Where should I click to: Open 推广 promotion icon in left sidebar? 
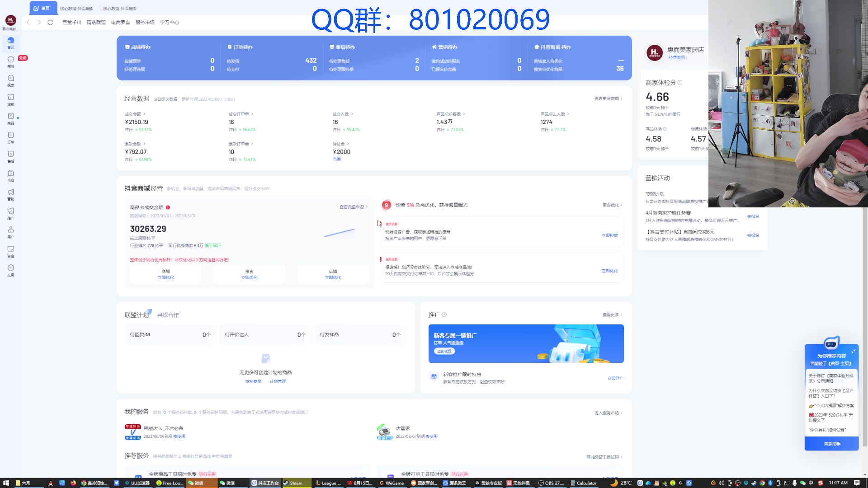[x=11, y=213]
